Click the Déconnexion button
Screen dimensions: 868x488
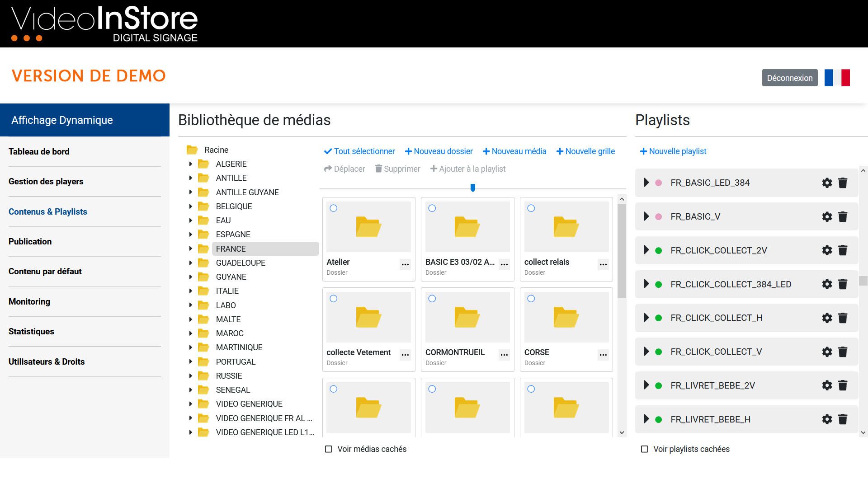[x=789, y=78]
